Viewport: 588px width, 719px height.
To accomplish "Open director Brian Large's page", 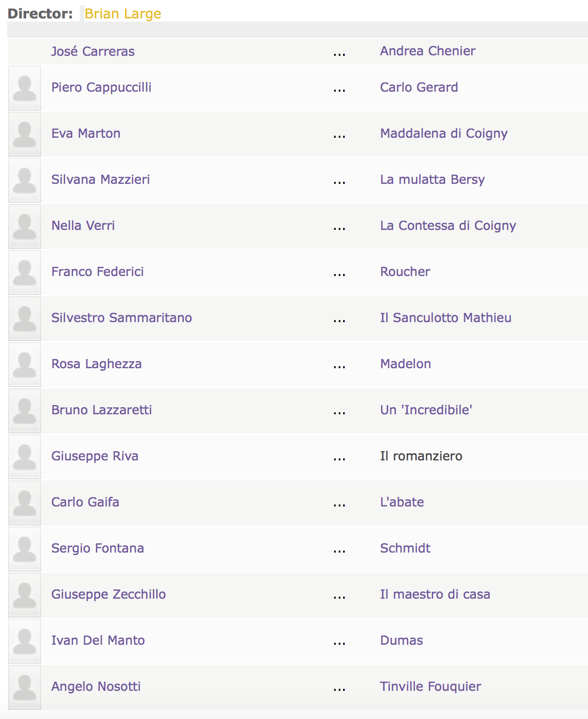I will pyautogui.click(x=123, y=14).
